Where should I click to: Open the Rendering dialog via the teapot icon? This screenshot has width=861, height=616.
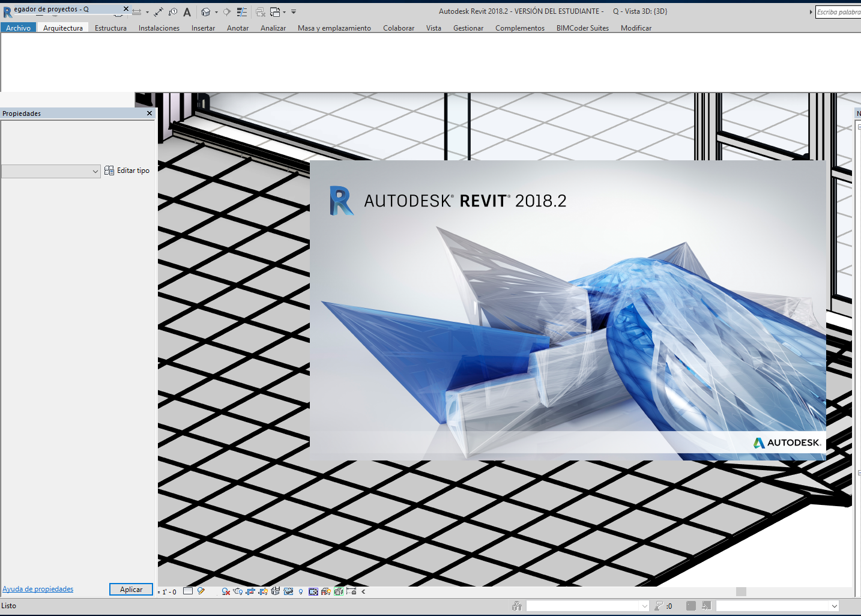point(237,592)
